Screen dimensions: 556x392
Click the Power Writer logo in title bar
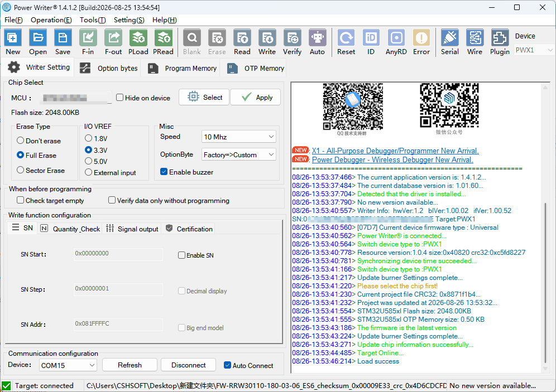[x=7, y=7]
